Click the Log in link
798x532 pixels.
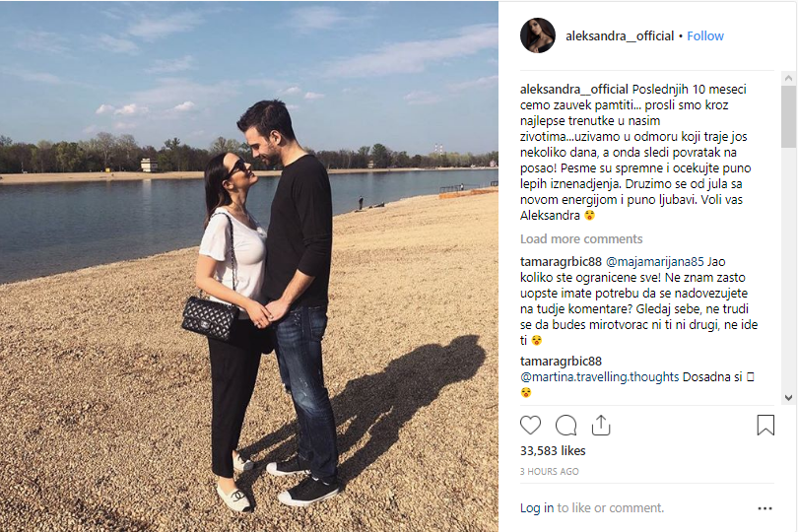pos(536,507)
